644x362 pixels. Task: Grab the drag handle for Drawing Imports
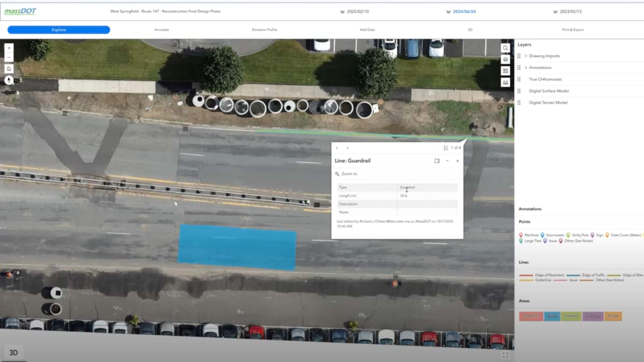point(519,56)
